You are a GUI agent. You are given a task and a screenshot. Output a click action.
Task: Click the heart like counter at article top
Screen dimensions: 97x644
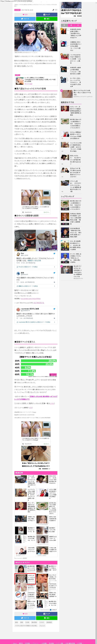pyautogui.click(x=25, y=15)
